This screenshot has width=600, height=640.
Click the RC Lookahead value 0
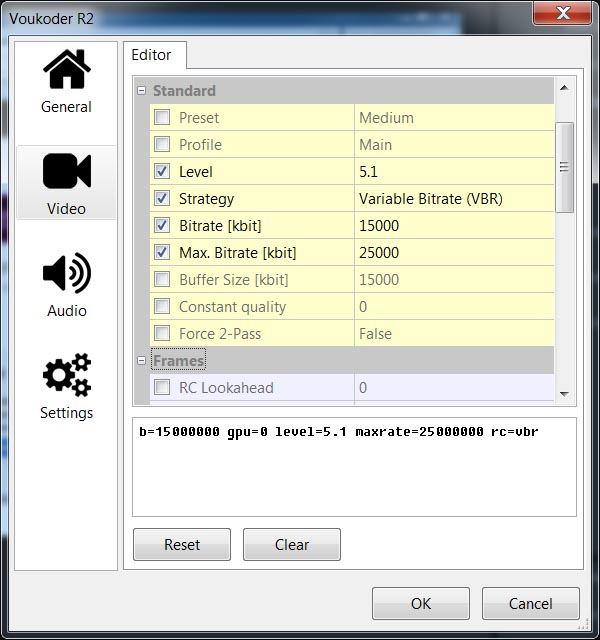click(454, 387)
